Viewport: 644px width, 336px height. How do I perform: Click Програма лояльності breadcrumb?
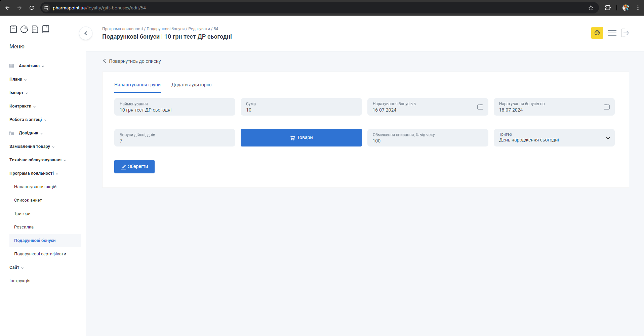[x=123, y=29]
